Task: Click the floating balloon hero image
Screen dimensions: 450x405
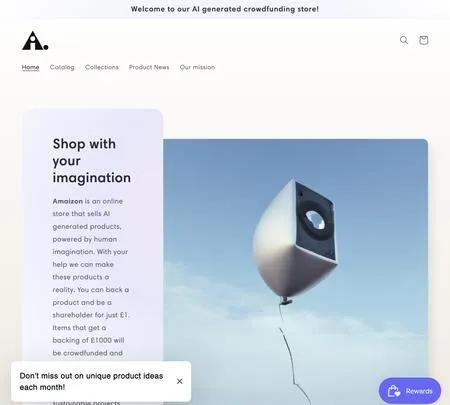Action: click(x=295, y=272)
